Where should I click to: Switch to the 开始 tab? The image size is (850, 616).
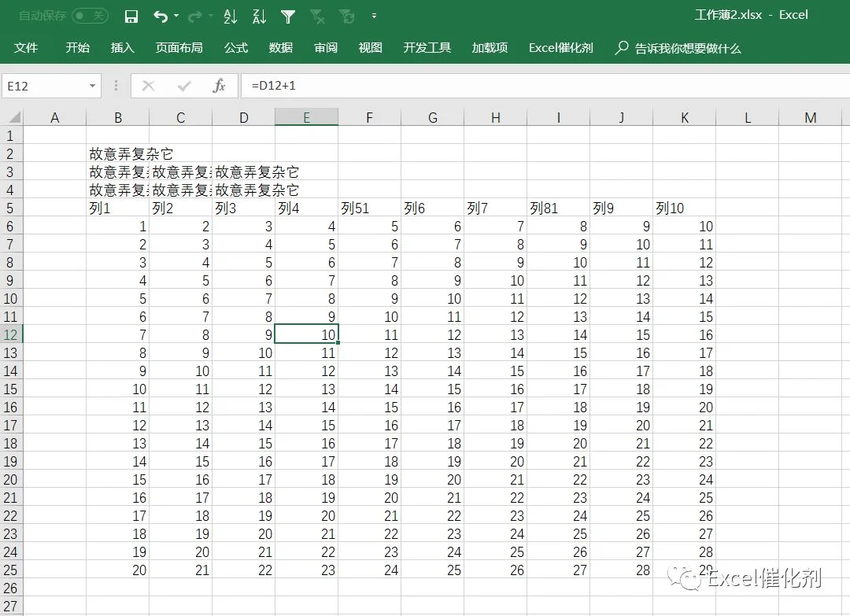(x=77, y=48)
